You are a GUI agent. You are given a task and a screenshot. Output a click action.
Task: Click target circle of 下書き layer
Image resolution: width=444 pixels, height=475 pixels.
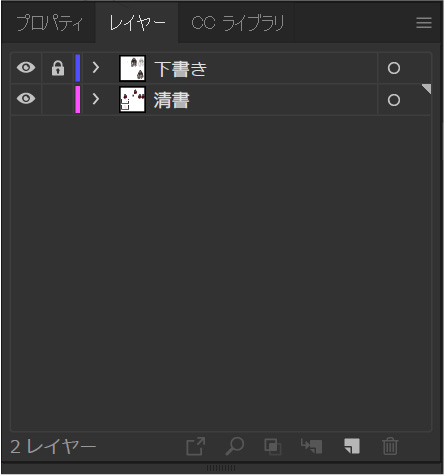click(394, 68)
